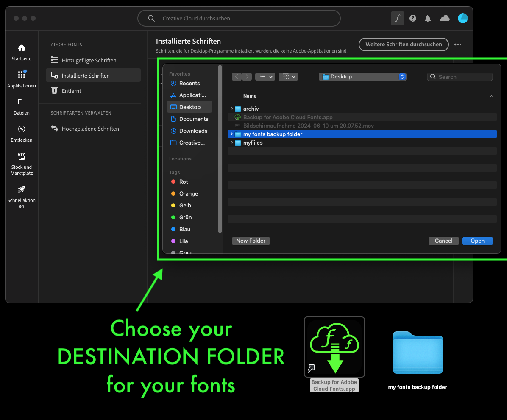The width and height of the screenshot is (507, 420).
Task: Open Downloads in dialog sidebar
Action: tap(189, 131)
